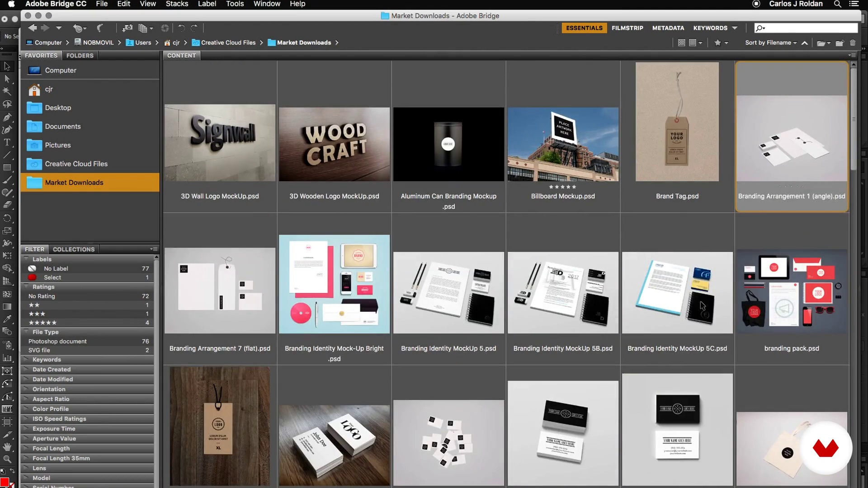Select the Magic Wand tool in Illustrator

pos(7,91)
